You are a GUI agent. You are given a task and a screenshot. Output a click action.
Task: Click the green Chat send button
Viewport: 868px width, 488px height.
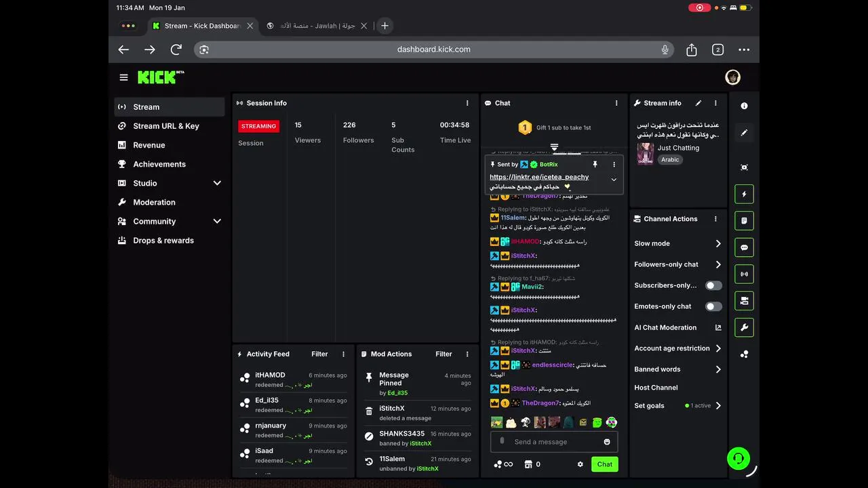604,464
